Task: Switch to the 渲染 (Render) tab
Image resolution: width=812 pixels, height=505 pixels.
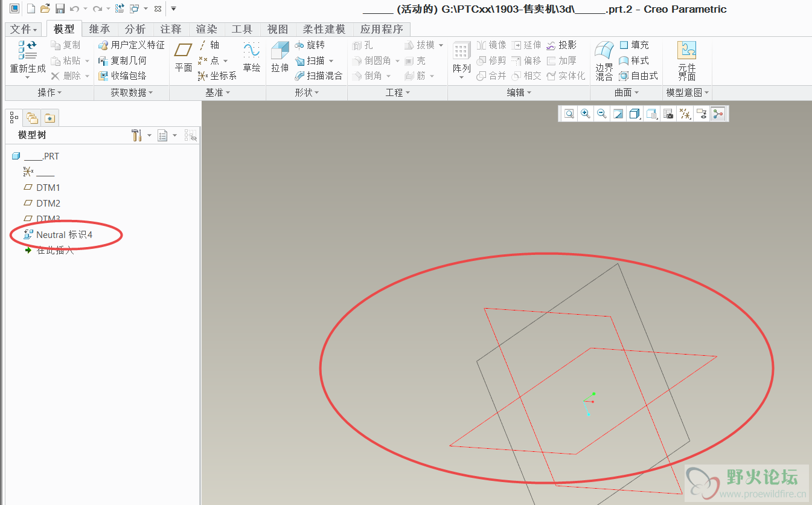Action: (x=206, y=29)
